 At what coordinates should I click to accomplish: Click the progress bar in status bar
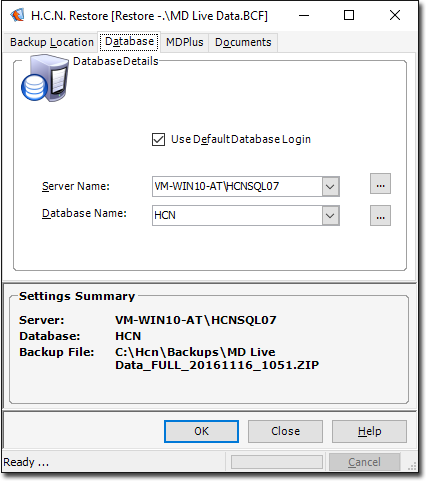277,462
